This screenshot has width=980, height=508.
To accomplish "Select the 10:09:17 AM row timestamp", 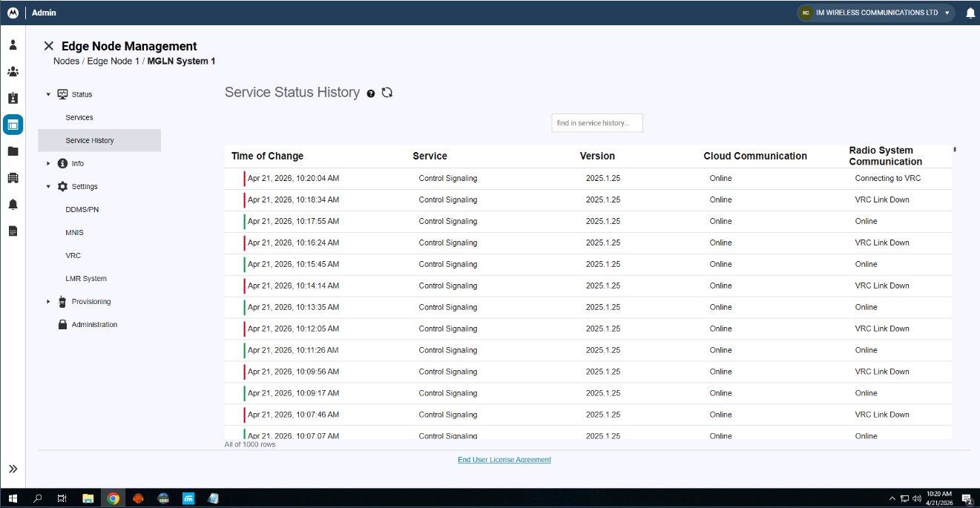I will point(293,393).
